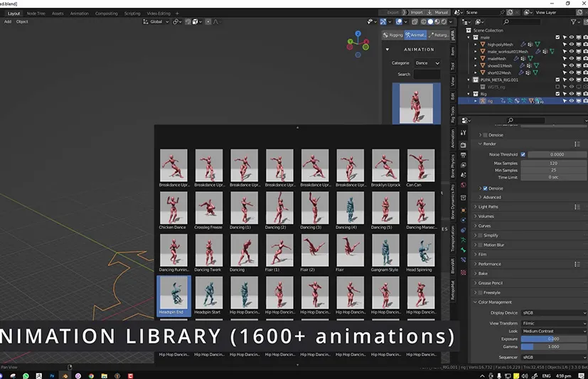Open the World properties tab icon

point(464,185)
